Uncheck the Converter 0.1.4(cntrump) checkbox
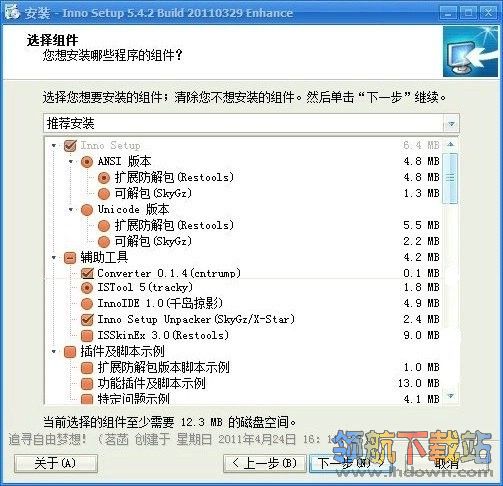Screen dimensions: 503x486 pos(87,273)
